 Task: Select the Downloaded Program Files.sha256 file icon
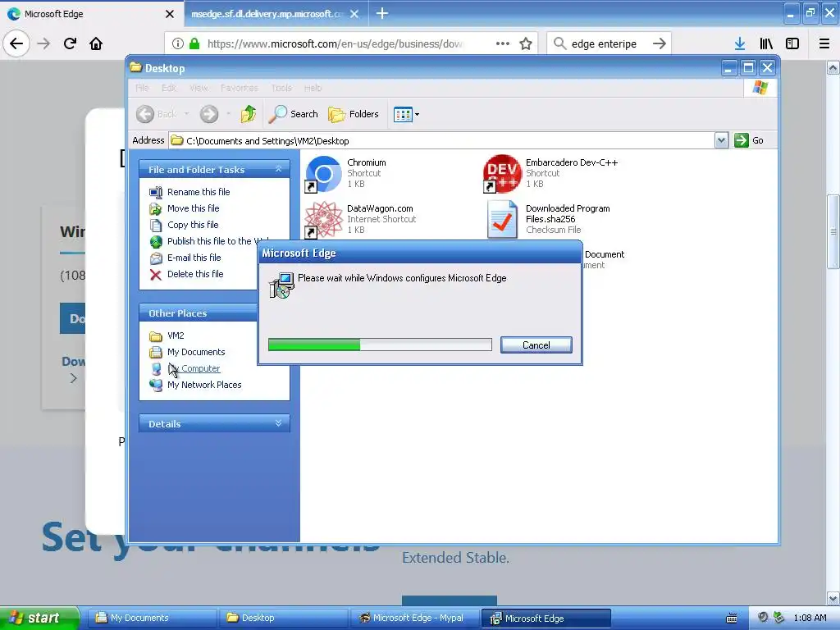[x=502, y=219]
